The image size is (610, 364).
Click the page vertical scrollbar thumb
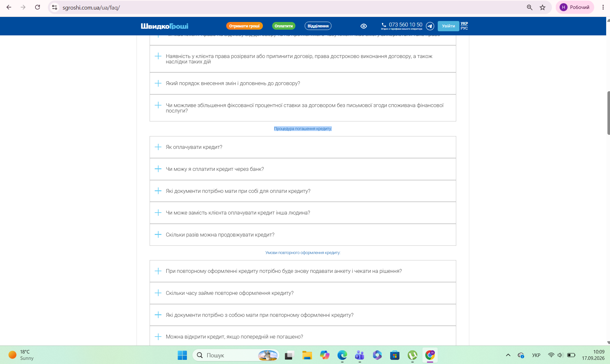[x=608, y=113]
